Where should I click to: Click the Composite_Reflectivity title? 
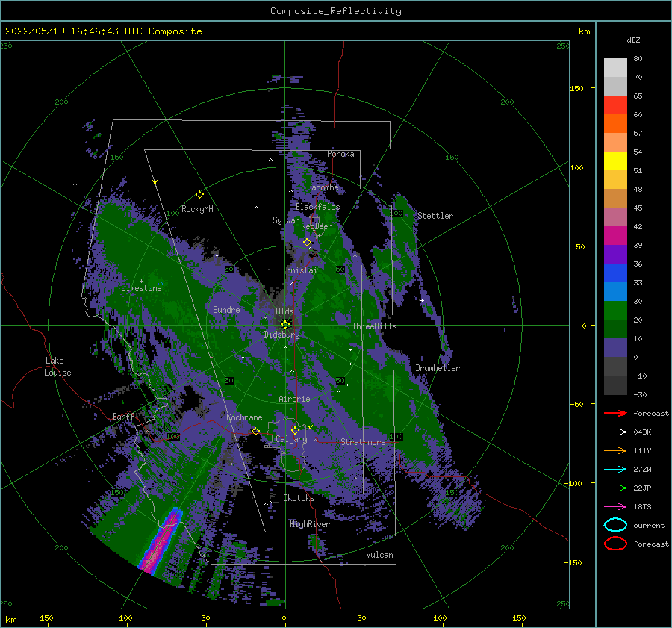click(336, 11)
